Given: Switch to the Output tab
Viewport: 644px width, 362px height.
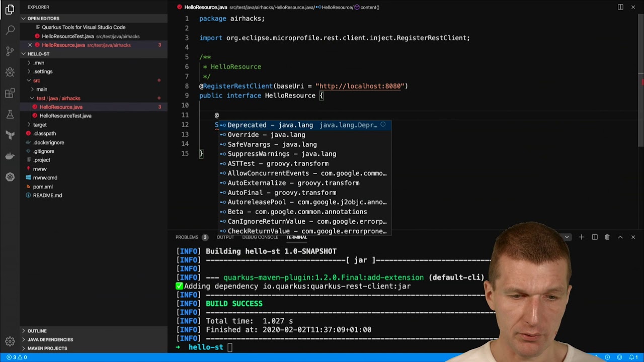Looking at the screenshot, I should [x=225, y=237].
